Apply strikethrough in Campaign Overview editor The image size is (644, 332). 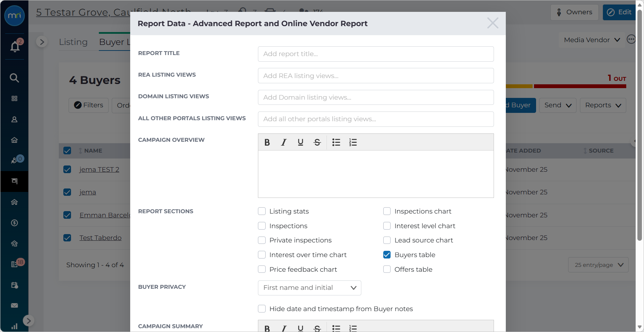[x=317, y=142]
